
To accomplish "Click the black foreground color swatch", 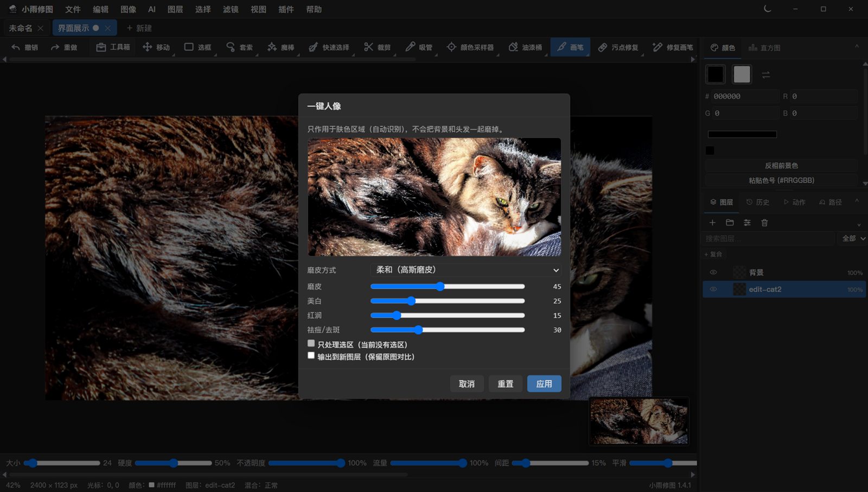I will 716,74.
